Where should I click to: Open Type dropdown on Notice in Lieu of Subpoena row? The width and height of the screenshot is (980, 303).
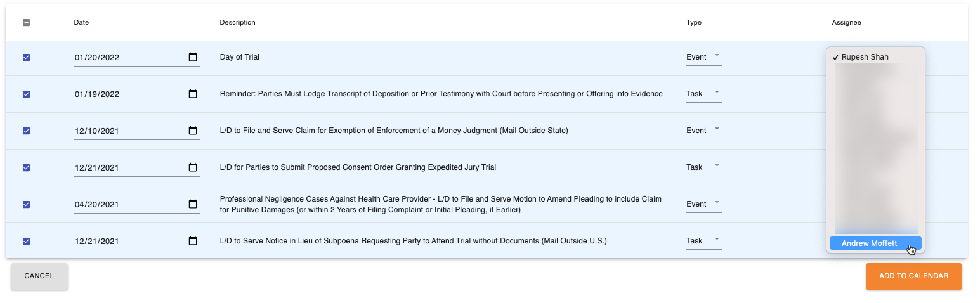click(x=703, y=241)
